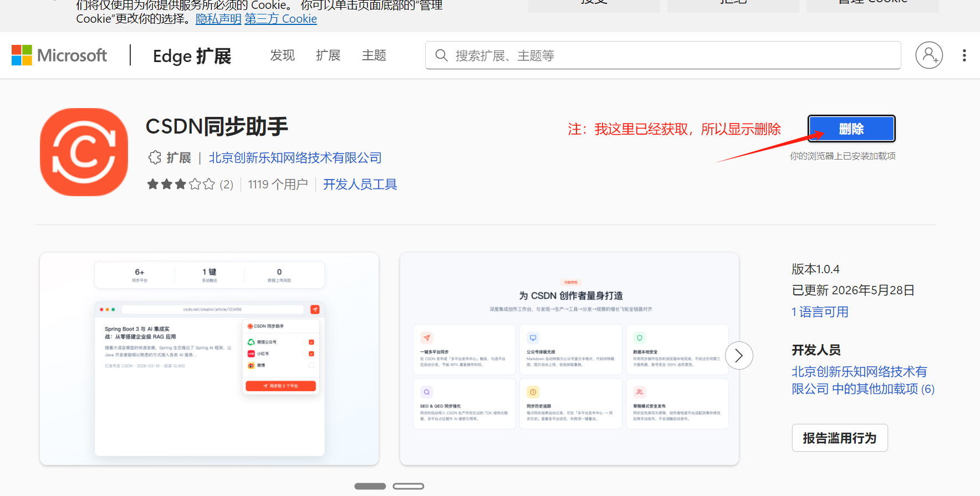
Task: Click the 报告滥用行为 button
Action: pyautogui.click(x=840, y=438)
